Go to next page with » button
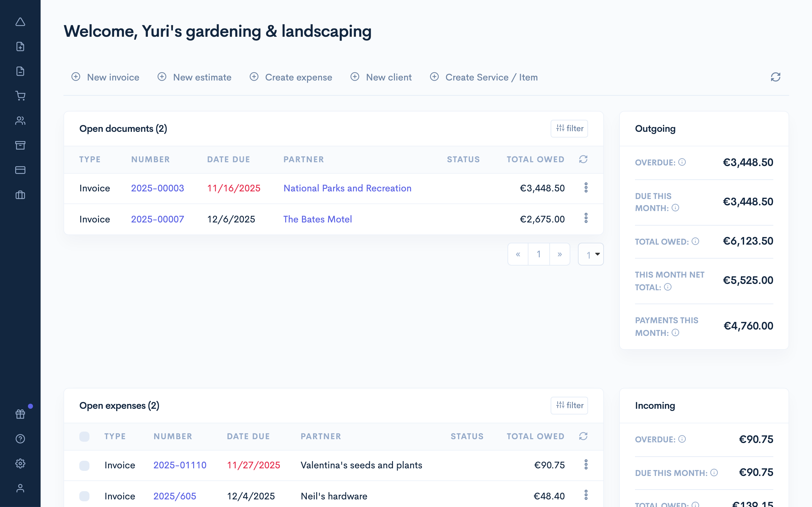 (x=560, y=254)
